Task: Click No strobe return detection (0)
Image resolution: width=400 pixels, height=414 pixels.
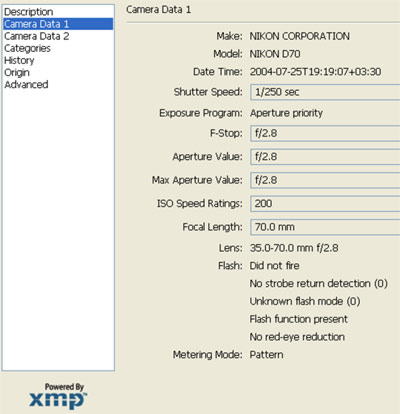Action: click(318, 284)
